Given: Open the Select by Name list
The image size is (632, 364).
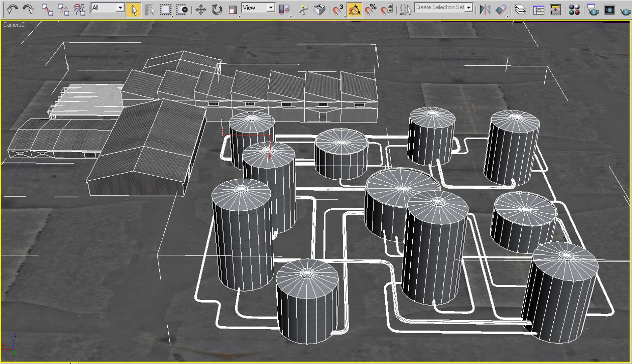Looking at the screenshot, I should (149, 9).
